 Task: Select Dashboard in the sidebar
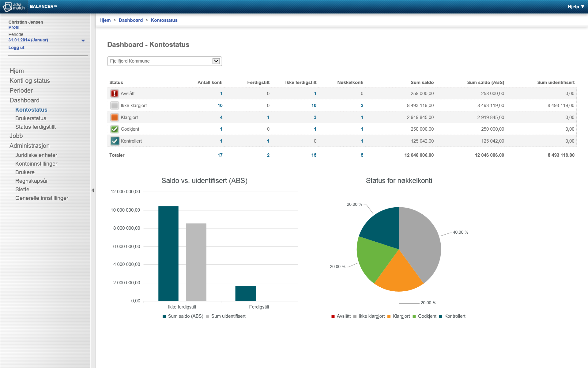[x=24, y=100]
